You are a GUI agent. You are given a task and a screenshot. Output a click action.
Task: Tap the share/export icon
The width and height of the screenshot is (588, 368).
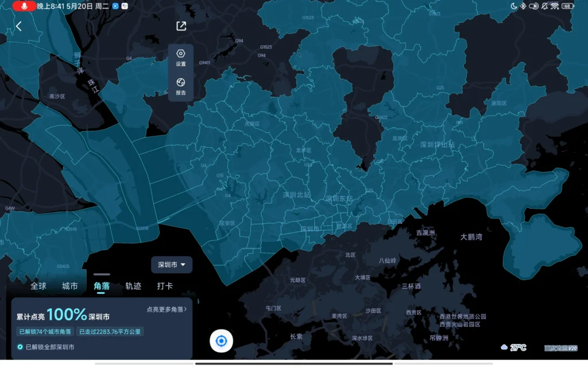[x=181, y=26]
